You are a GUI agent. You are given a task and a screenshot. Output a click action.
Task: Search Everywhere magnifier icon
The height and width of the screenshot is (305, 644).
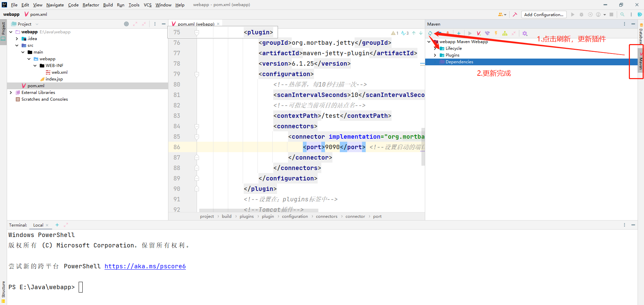[622, 14]
